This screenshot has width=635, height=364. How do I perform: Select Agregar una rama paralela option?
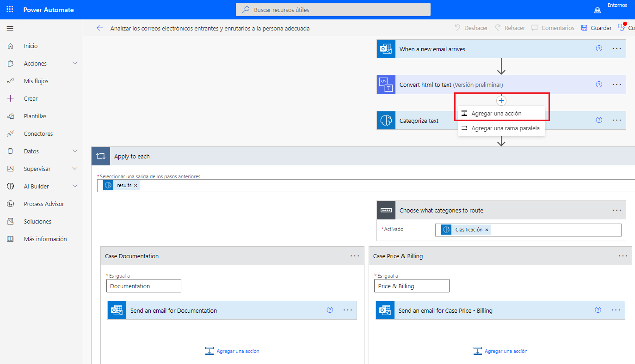coord(501,128)
